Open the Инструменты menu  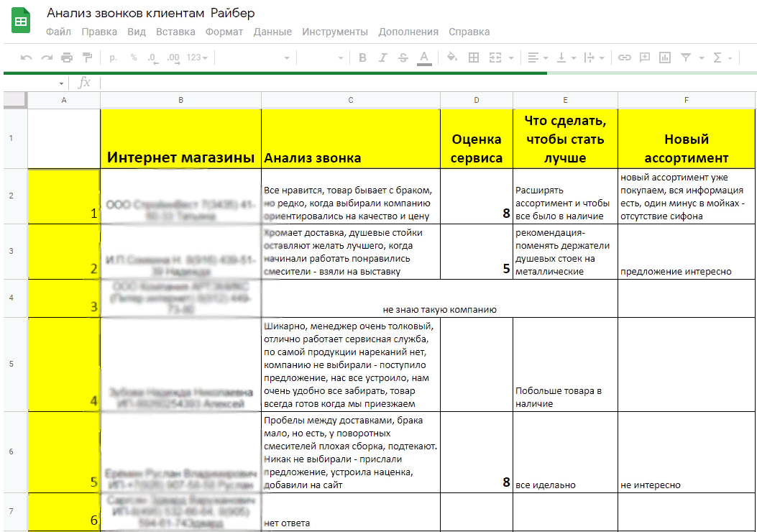(x=335, y=32)
